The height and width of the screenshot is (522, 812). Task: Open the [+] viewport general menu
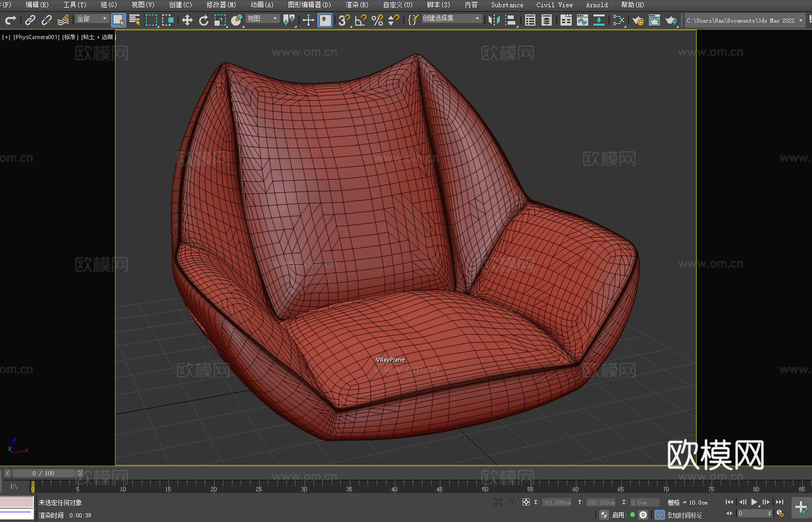[x=6, y=37]
